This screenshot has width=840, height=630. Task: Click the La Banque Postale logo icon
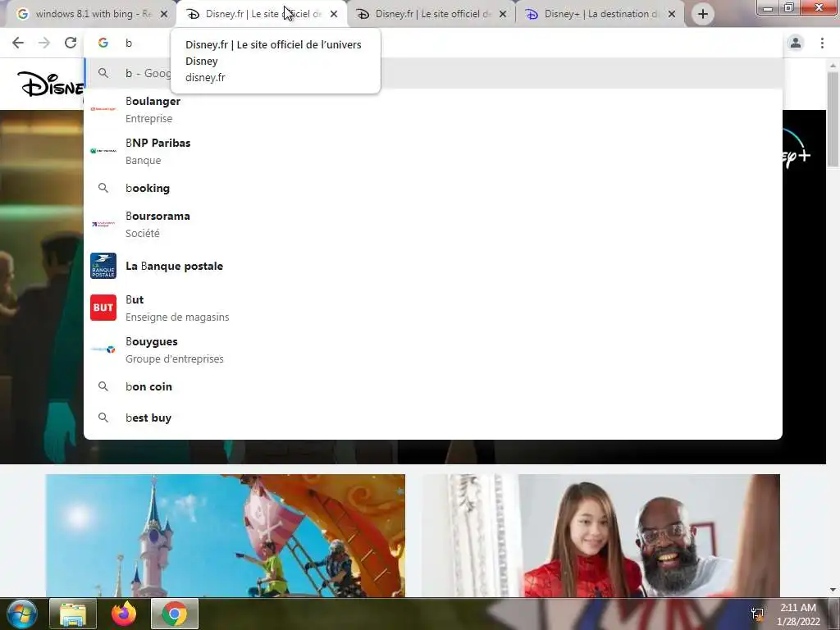click(103, 266)
